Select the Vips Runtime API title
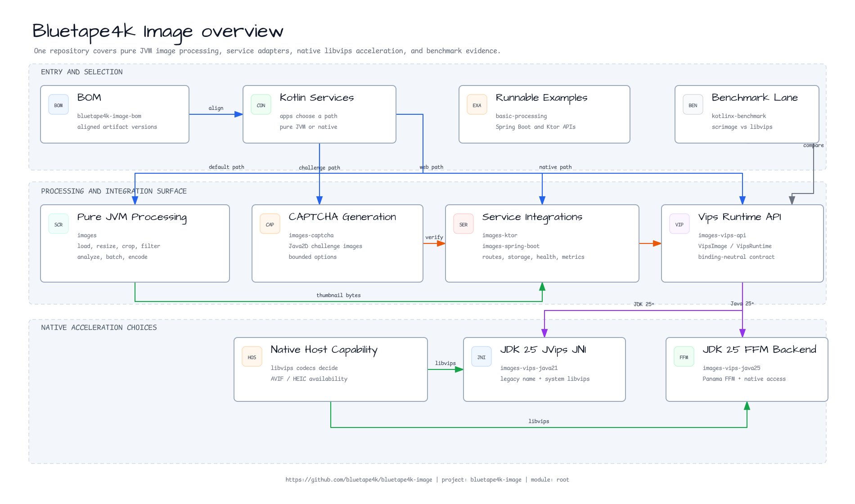855x504 pixels. click(x=739, y=217)
